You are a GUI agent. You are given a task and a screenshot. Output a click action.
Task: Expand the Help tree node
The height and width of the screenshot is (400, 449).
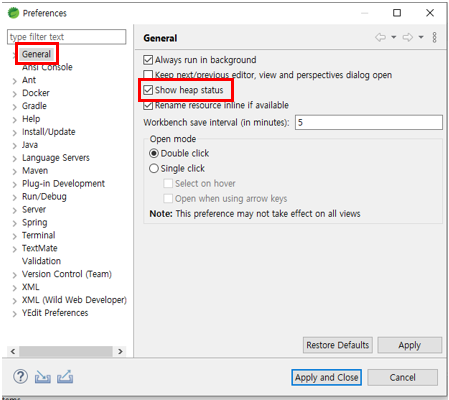[x=14, y=120]
